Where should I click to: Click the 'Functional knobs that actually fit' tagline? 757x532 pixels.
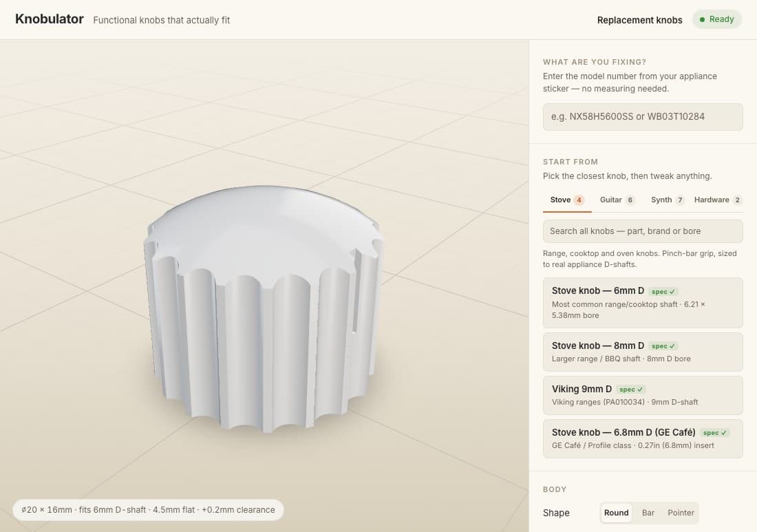(161, 20)
